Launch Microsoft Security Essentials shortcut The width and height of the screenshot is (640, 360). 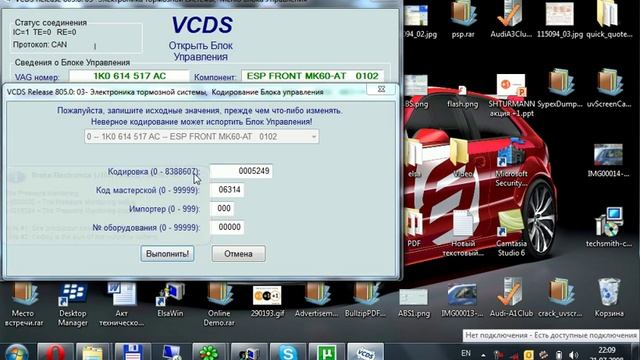511,163
